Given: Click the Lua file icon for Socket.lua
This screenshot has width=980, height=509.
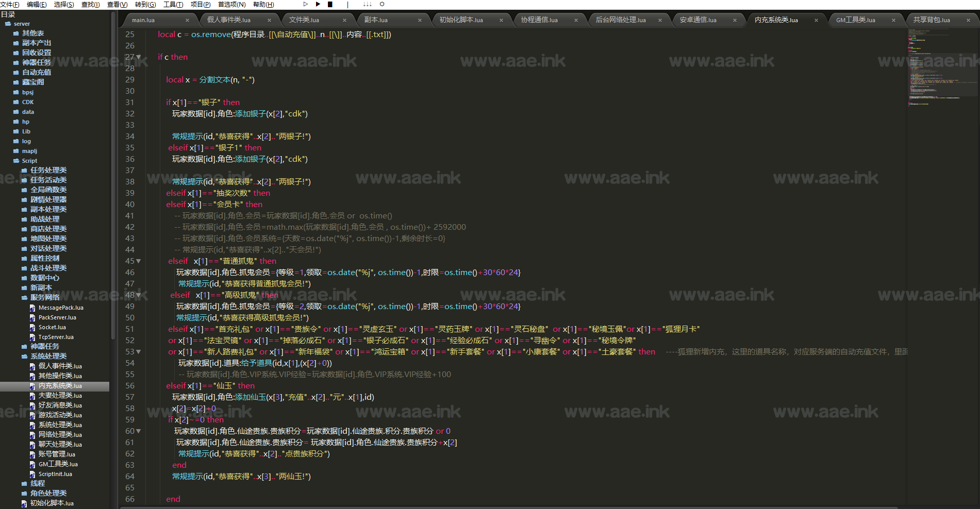Looking at the screenshot, I should click(x=32, y=327).
